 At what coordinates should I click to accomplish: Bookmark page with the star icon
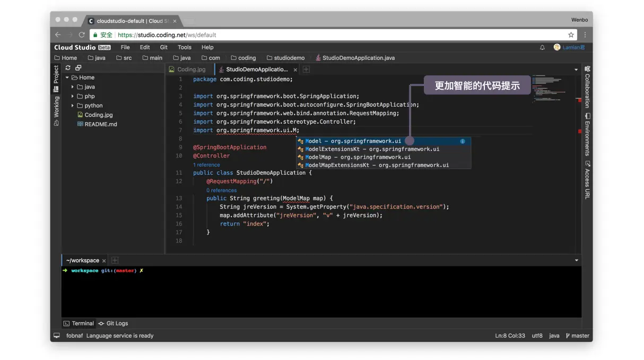tap(571, 35)
